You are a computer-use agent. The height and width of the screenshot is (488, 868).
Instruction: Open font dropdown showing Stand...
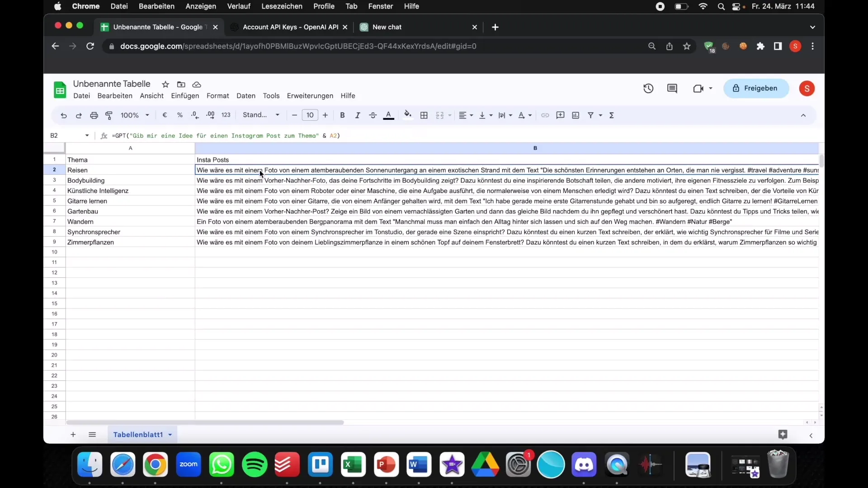tap(261, 115)
